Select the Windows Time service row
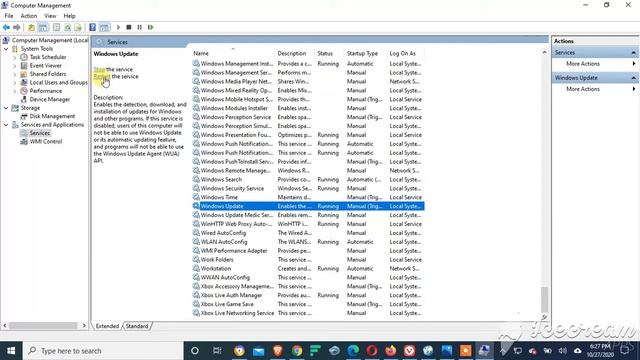 308,197
